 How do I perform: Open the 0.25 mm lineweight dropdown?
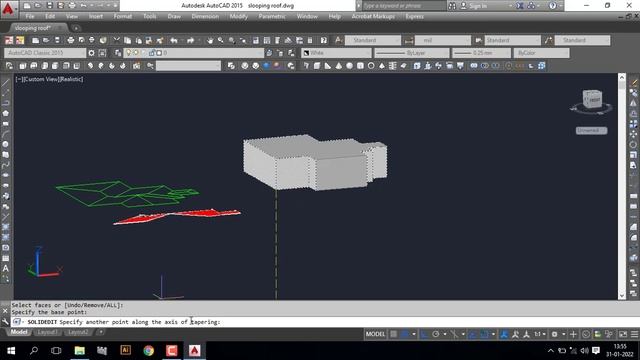(x=481, y=53)
